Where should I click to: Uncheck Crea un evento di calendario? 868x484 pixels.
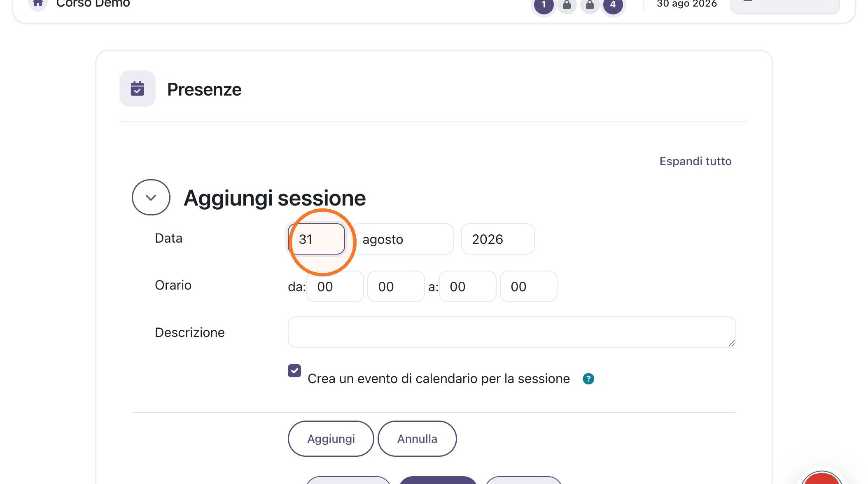[x=294, y=371]
